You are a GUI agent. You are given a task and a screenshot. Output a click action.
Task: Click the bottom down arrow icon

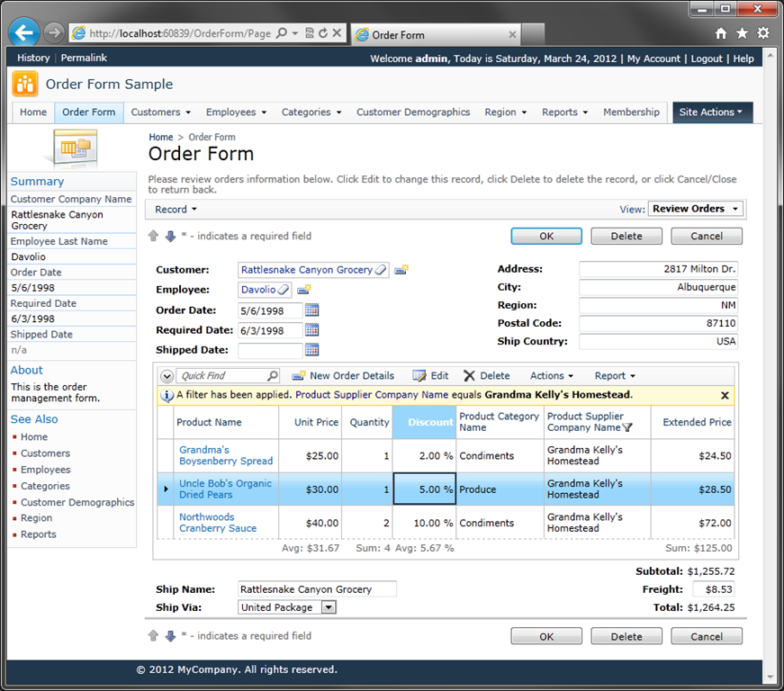[170, 635]
